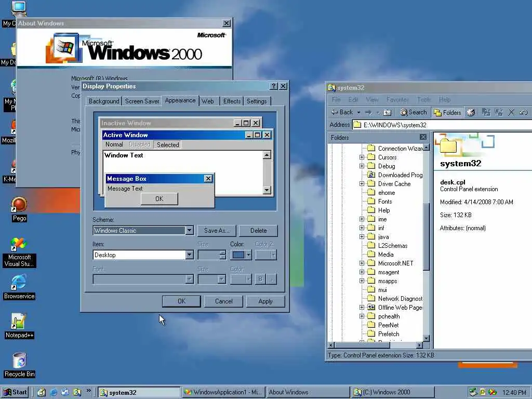532x399 pixels.
Task: Select the Recycle Bin desktop icon
Action: click(x=19, y=365)
